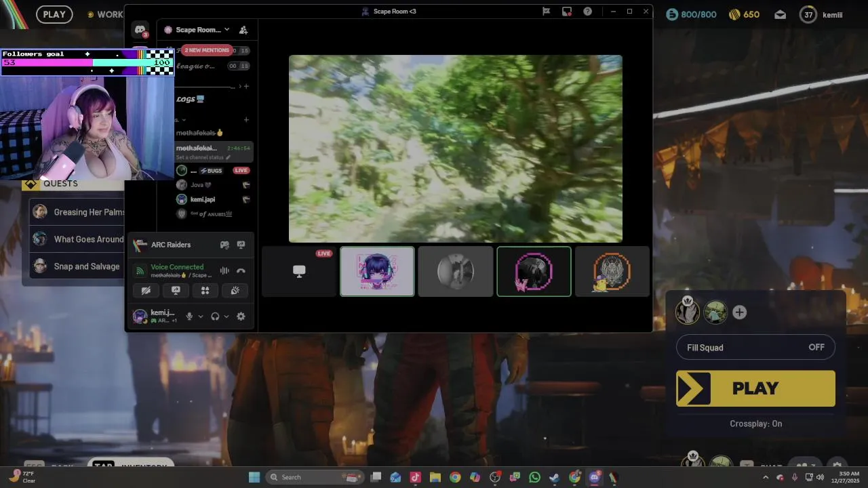The width and height of the screenshot is (868, 488).
Task: Toggle Fill Squad OFF switch
Action: pos(755,348)
